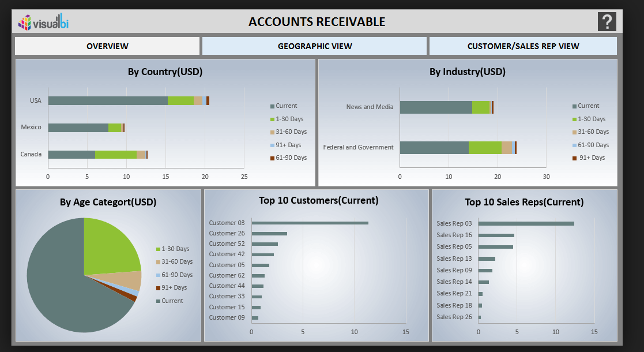Image resolution: width=644 pixels, height=352 pixels.
Task: Click the large gray Current pie slice
Action: pyautogui.click(x=62, y=288)
